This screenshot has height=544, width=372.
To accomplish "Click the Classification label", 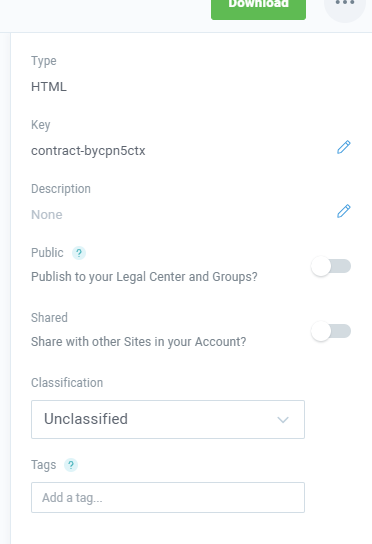I will (67, 383).
